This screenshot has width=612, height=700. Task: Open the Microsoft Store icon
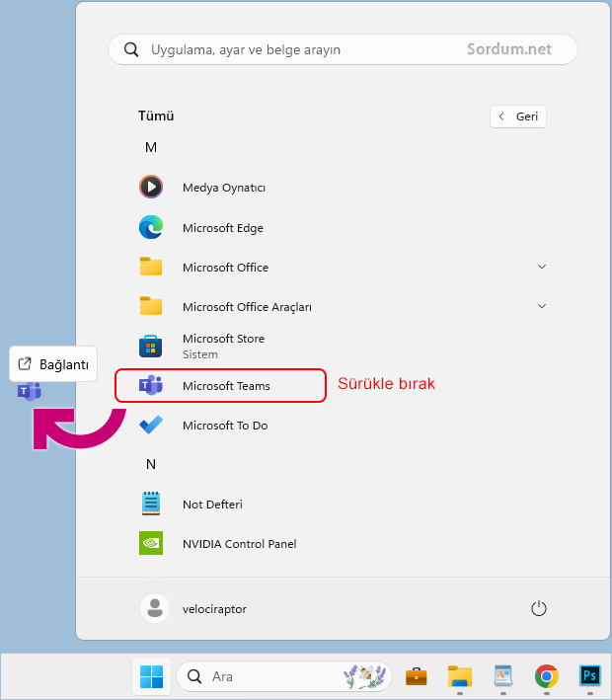pyautogui.click(x=150, y=346)
